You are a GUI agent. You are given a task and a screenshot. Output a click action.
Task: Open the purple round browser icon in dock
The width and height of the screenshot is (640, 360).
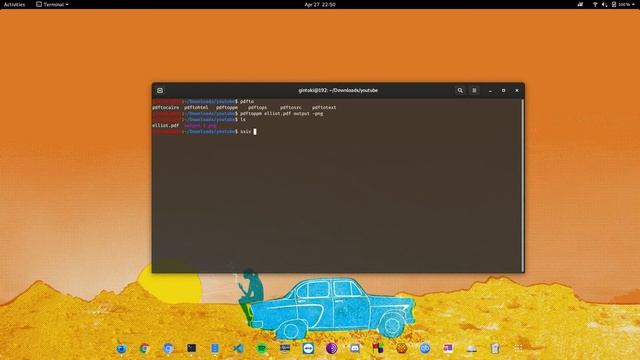pyautogui.click(x=331, y=348)
